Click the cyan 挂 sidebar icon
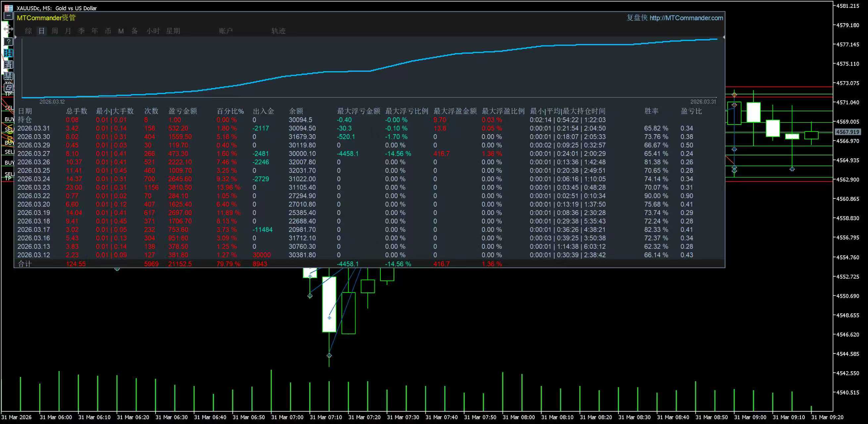Image resolution: width=868 pixels, height=424 pixels. coord(8,53)
